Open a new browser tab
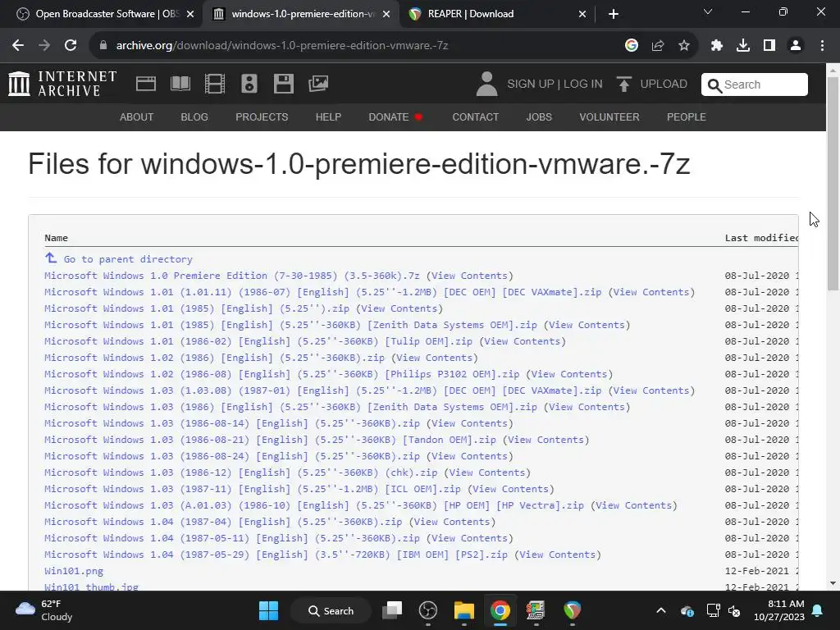Screen dimensions: 840x630 click(614, 14)
